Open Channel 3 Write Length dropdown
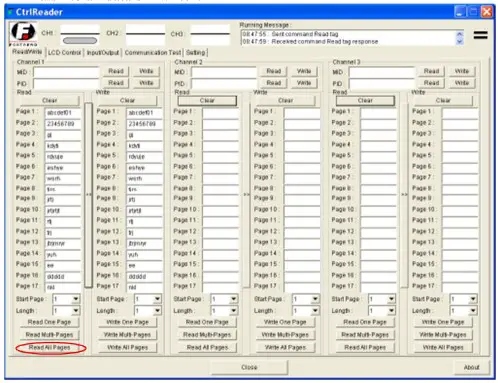498x383 pixels. [x=473, y=311]
